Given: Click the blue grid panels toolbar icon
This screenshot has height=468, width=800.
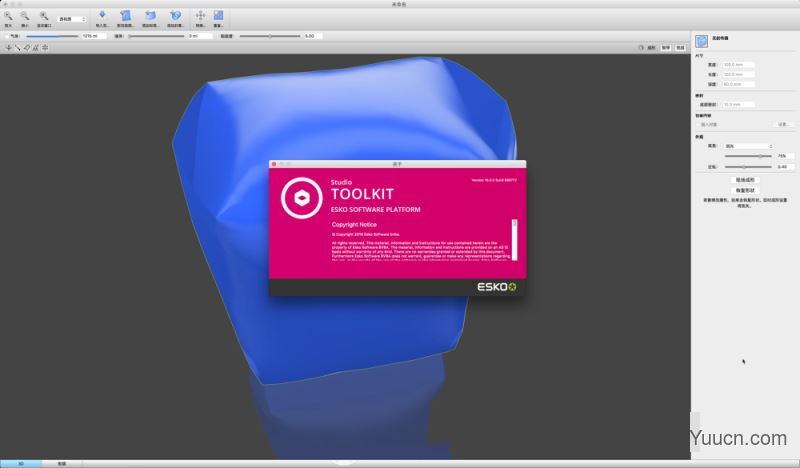Looking at the screenshot, I should tap(218, 15).
